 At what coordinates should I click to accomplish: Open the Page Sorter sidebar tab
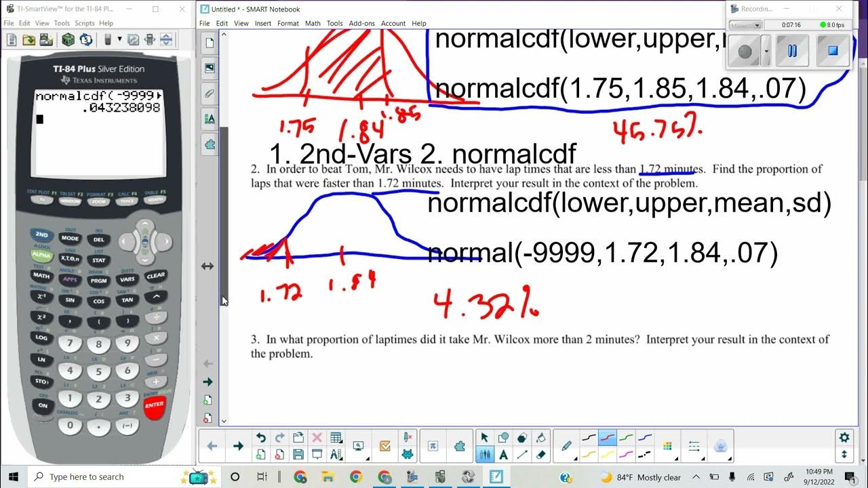tap(209, 43)
